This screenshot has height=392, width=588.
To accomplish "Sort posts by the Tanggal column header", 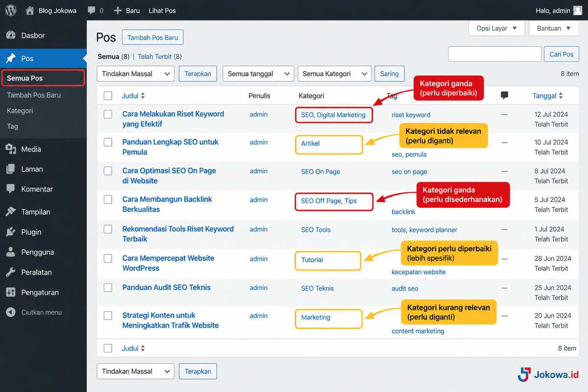I will tap(548, 96).
